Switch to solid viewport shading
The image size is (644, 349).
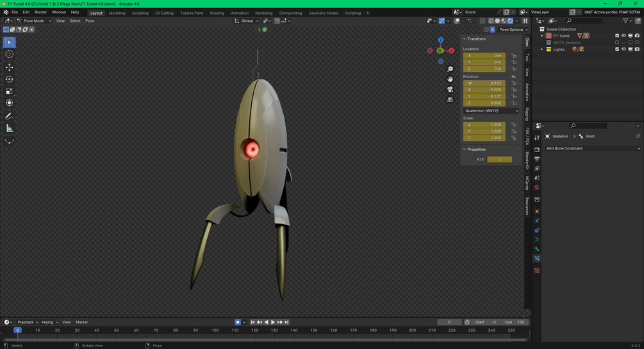[x=497, y=21]
